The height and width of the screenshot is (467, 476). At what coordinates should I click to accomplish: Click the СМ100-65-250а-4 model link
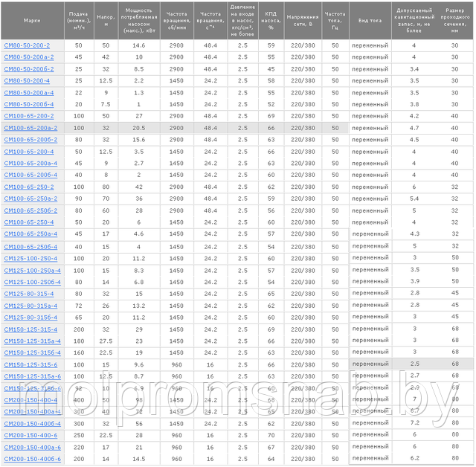click(30, 234)
